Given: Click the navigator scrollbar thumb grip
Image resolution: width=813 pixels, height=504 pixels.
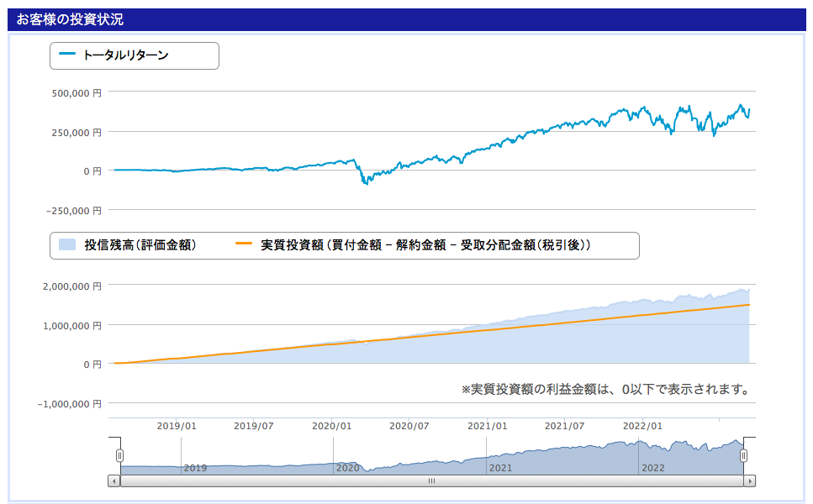Looking at the screenshot, I should [x=431, y=481].
